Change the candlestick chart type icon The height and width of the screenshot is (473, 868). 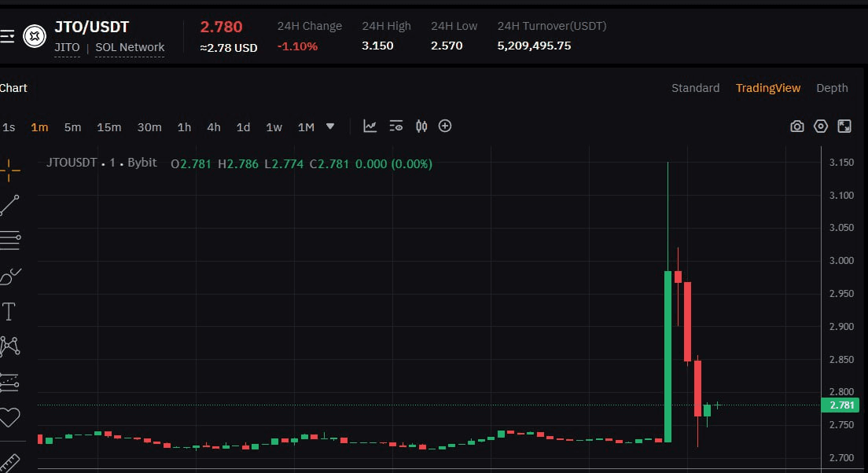click(421, 126)
